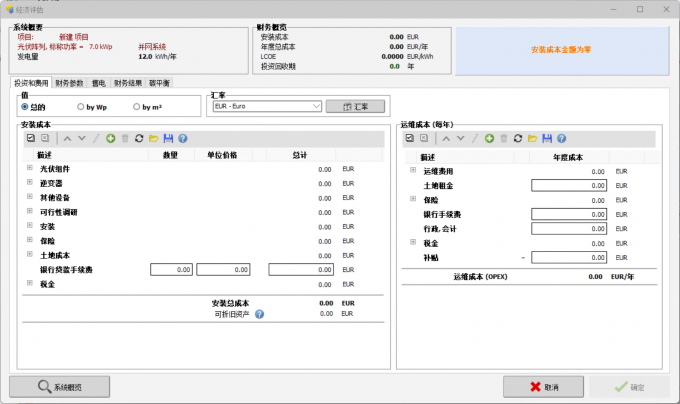Delete installation cost item with trash icon
This screenshot has height=404, width=680.
[x=125, y=138]
